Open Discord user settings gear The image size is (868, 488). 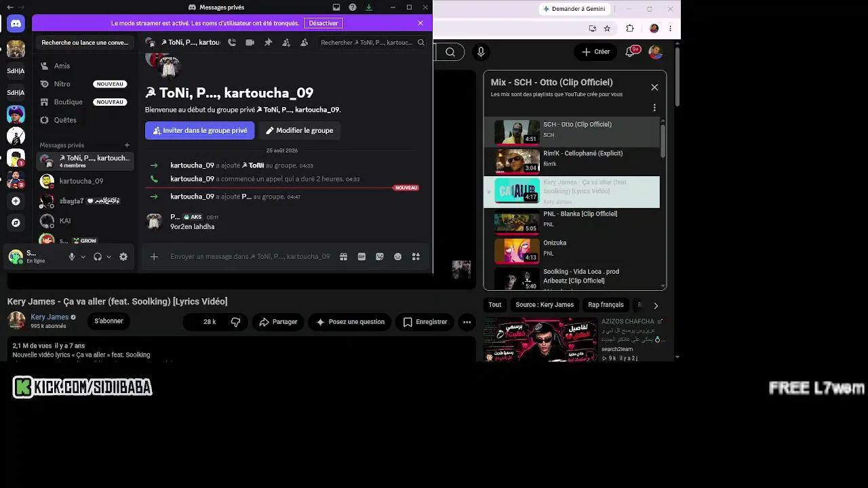pyautogui.click(x=123, y=257)
